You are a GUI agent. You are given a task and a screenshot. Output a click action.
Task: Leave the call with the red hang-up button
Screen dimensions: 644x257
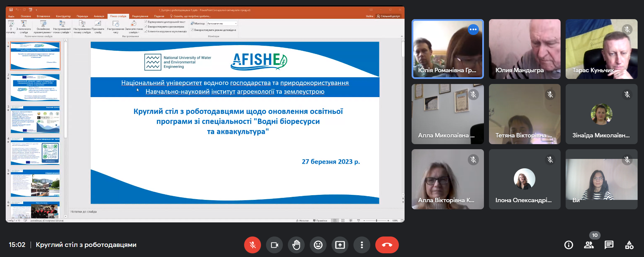387,245
